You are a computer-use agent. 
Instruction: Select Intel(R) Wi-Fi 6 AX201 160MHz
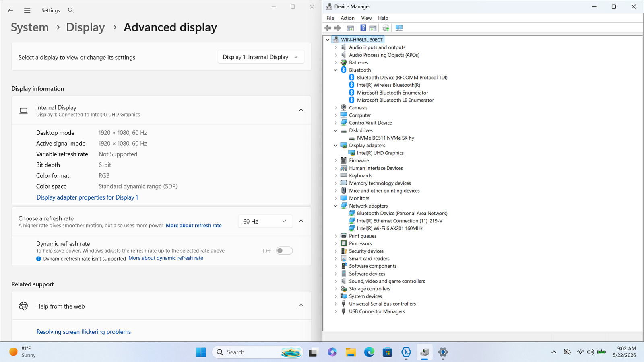point(390,228)
